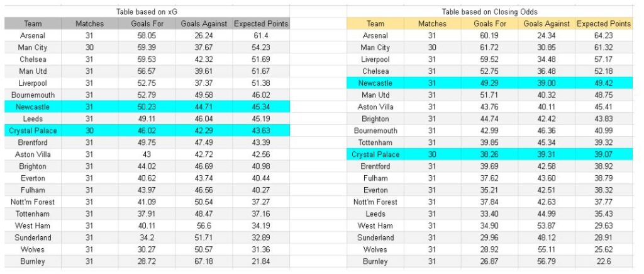Image resolution: width=644 pixels, height=274 pixels.
Task: Click the Bournemouth team cell in xG table
Action: pos(33,95)
